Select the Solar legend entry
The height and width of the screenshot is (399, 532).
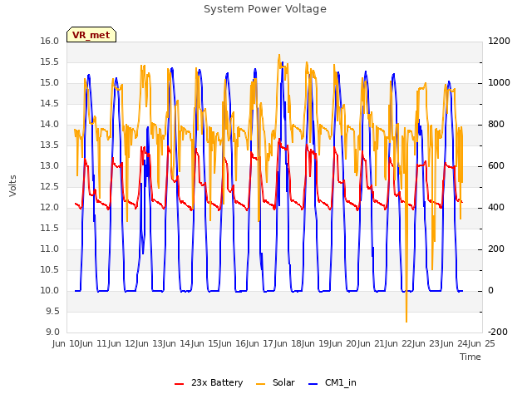pyautogui.click(x=275, y=382)
